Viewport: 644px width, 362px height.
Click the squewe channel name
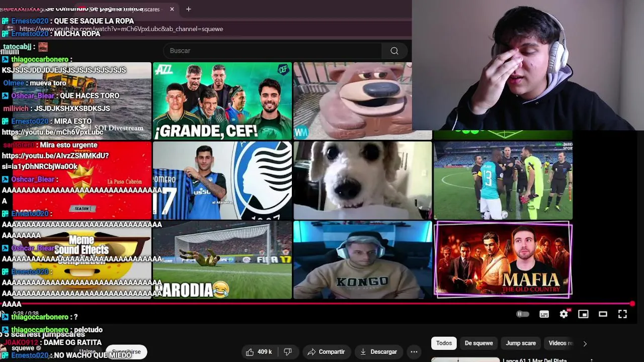[x=23, y=348]
